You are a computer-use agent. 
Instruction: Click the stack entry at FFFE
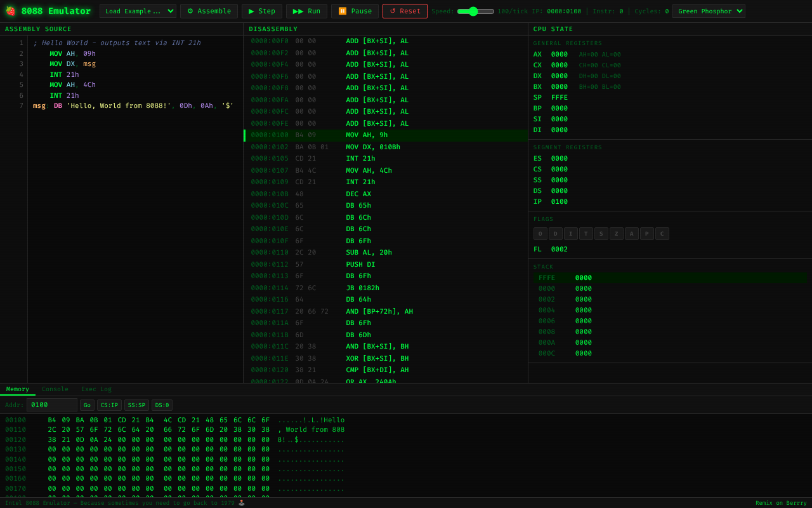[x=670, y=278]
